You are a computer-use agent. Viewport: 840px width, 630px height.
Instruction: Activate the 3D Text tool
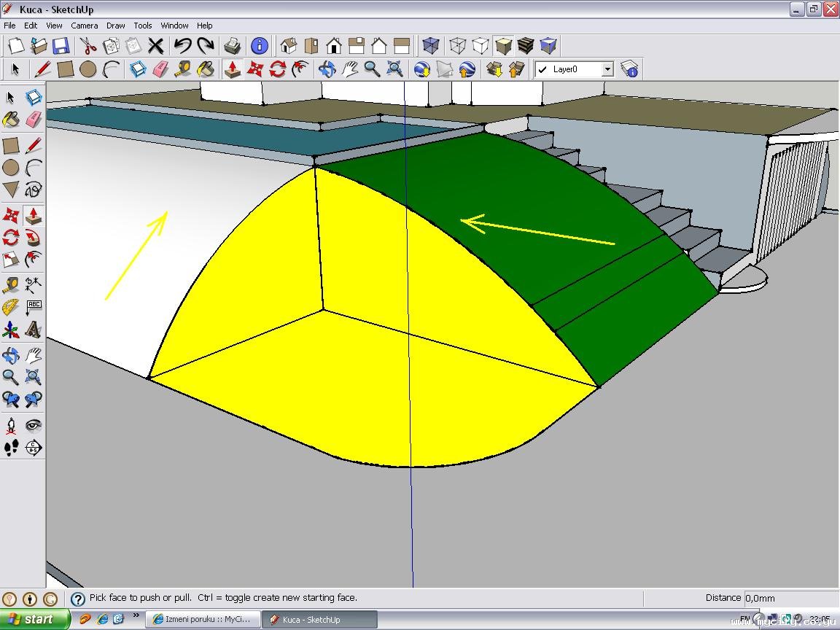33,330
